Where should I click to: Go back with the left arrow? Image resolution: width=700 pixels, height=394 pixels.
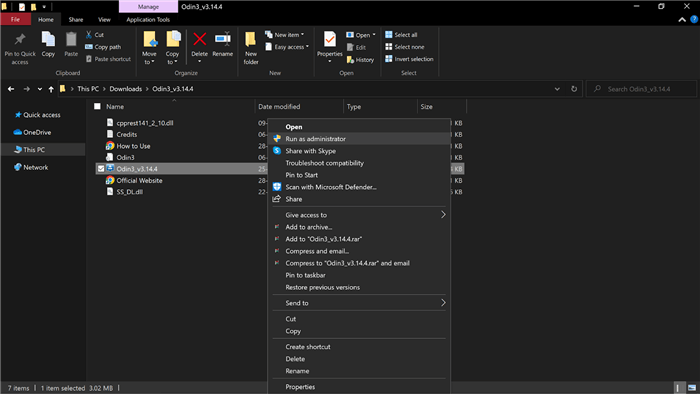(11, 89)
